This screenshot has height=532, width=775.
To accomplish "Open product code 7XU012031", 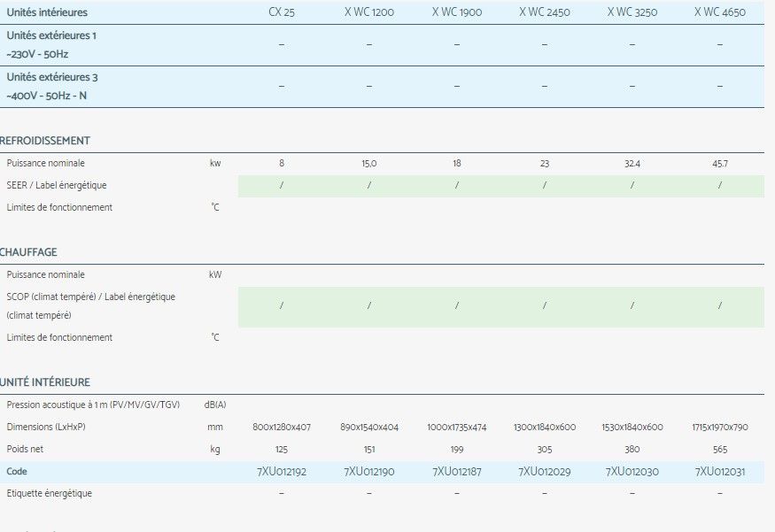I will [x=719, y=472].
